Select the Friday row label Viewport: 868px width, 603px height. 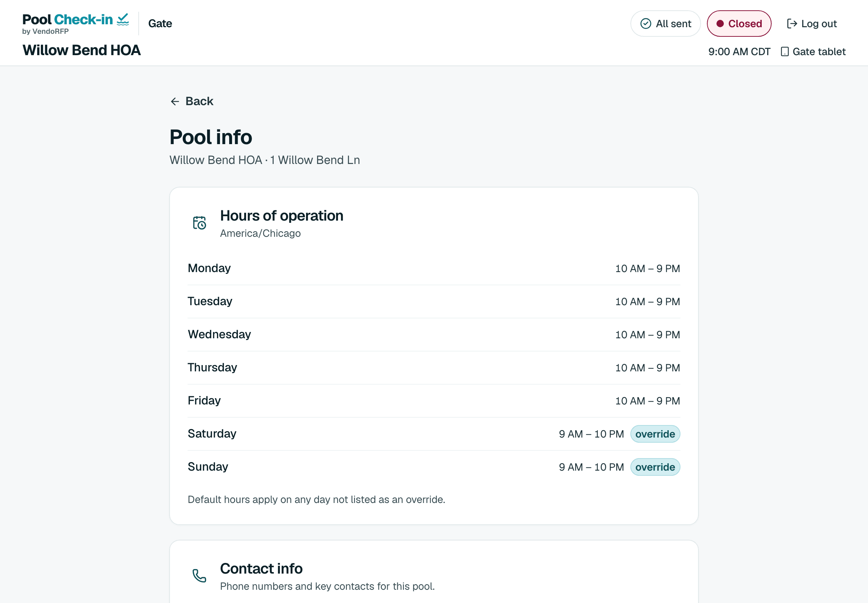click(204, 401)
